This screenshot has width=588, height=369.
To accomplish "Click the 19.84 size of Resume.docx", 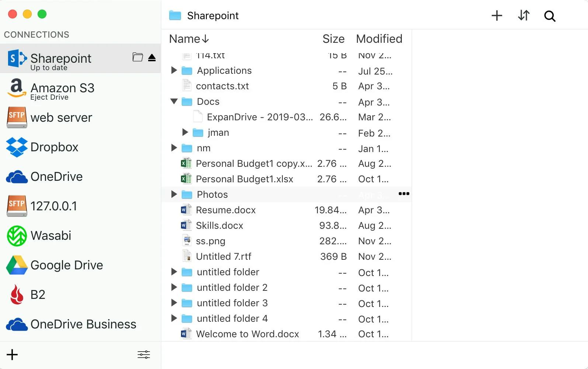I will 330,210.
